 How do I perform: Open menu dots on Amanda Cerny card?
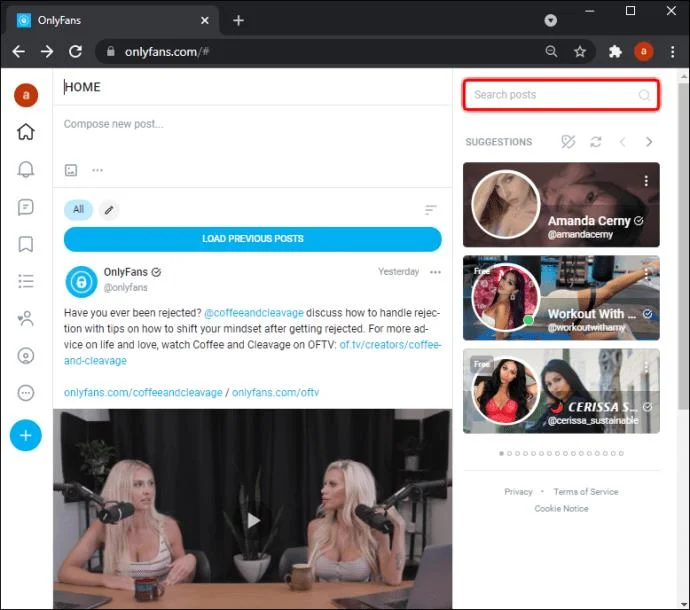(646, 180)
